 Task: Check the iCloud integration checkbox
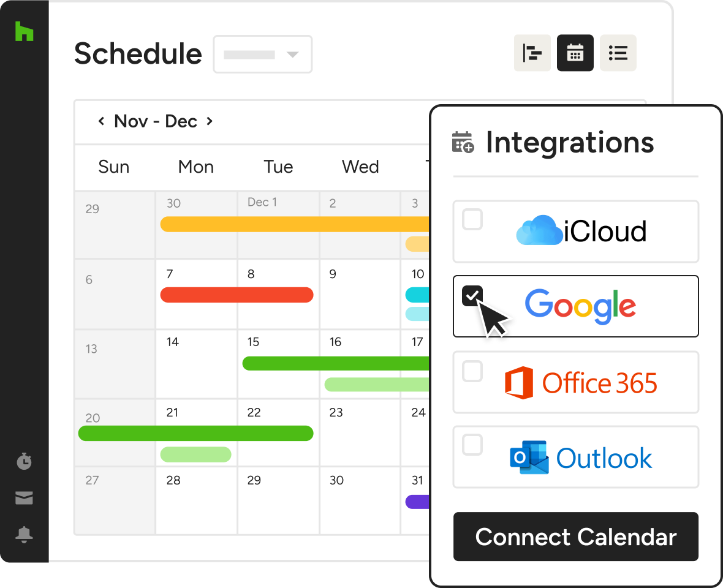point(472,219)
